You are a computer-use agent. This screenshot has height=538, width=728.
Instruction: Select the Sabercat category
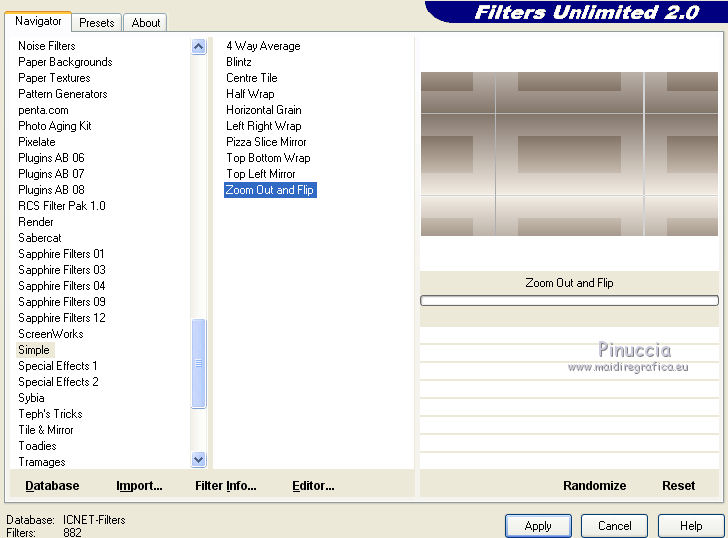(x=39, y=238)
